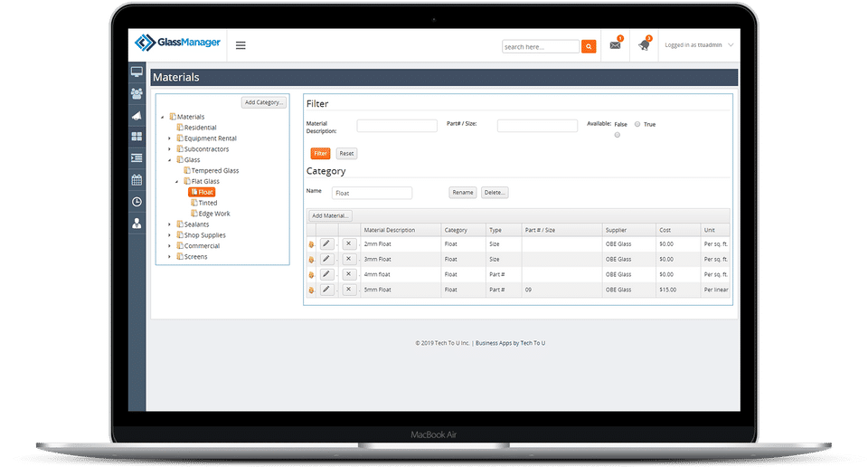This screenshot has width=868, height=467.
Task: Select the Commercial category label
Action: pyautogui.click(x=202, y=246)
